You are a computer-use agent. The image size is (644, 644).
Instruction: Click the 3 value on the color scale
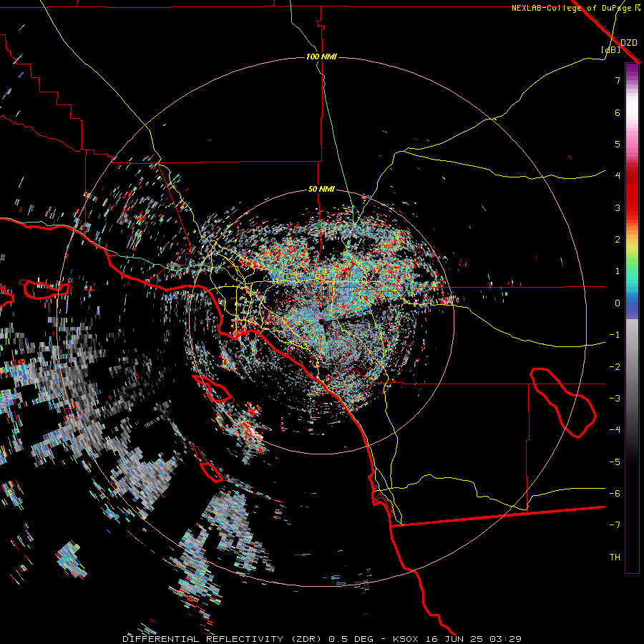(618, 208)
